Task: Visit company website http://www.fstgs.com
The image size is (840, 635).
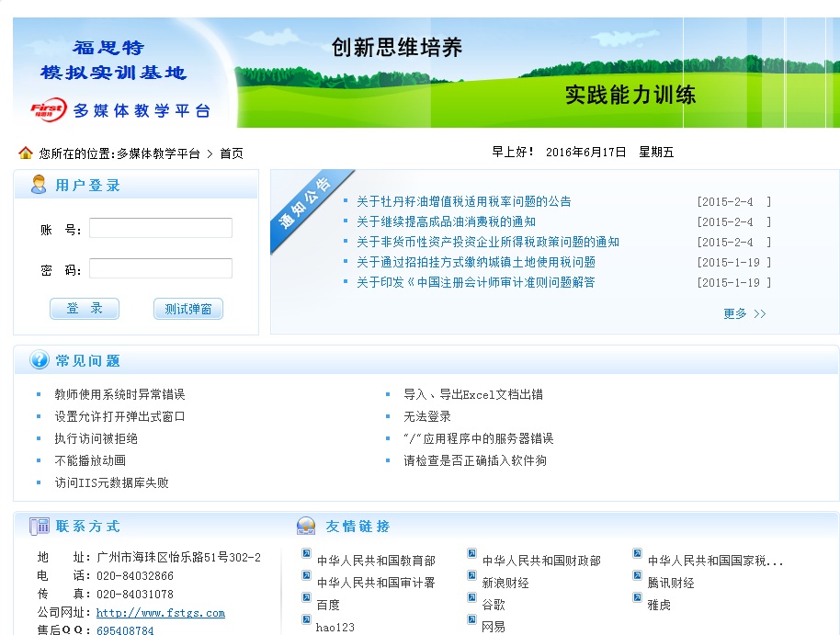Action: pos(161,613)
